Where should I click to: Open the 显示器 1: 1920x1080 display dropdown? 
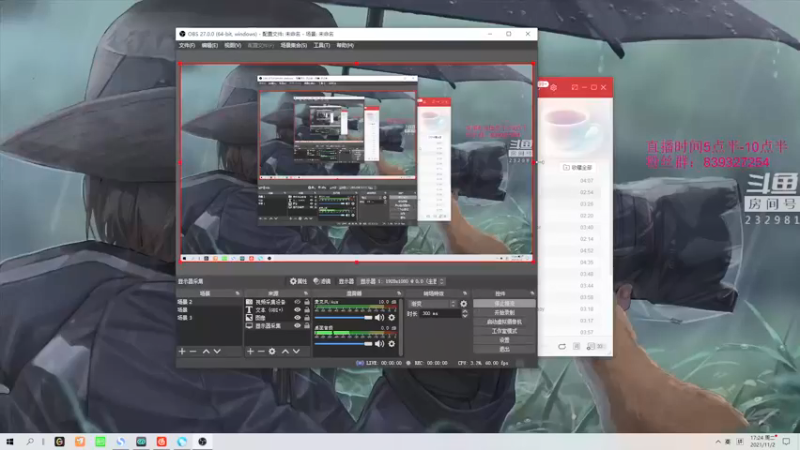[x=402, y=281]
